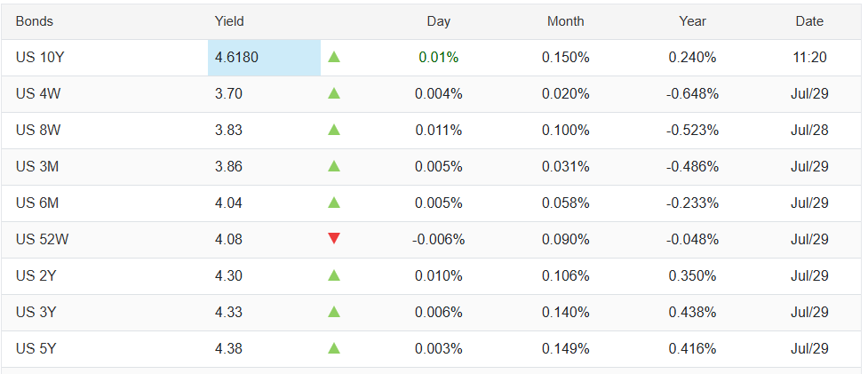
Task: Click the green up arrow in US 6M row
Action: 334,203
